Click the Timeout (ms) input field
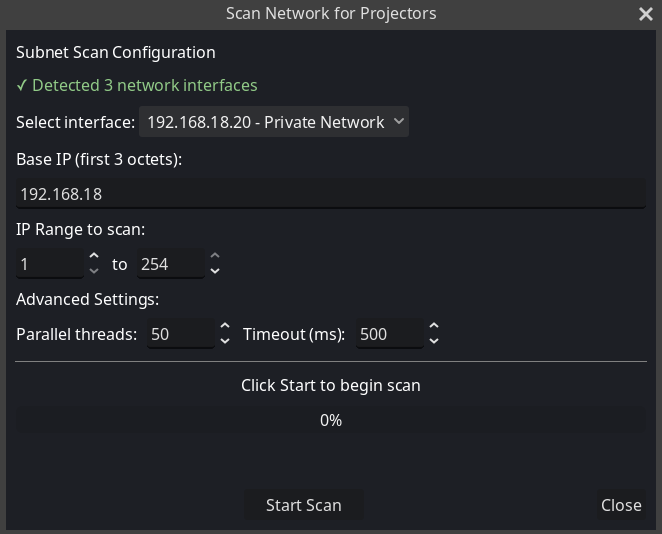Image resolution: width=662 pixels, height=534 pixels. pos(386,334)
